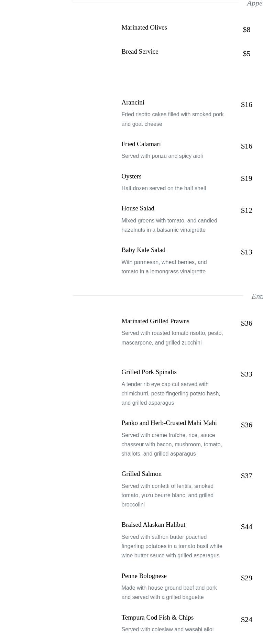Screen dimensions: 263x644
Task: Click the $8 olives price
Action: click(x=246, y=30)
